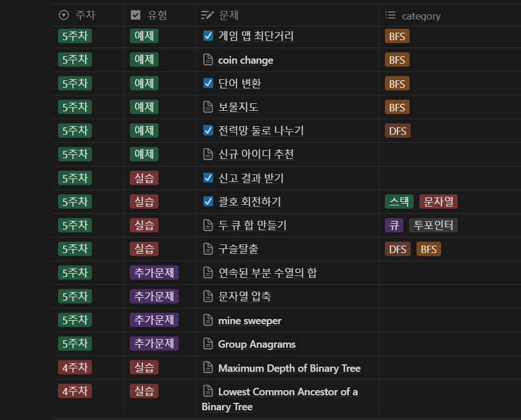This screenshot has width=521, height=420.
Task: Open the 전력망 둘로 나누기 page title
Action: point(261,130)
